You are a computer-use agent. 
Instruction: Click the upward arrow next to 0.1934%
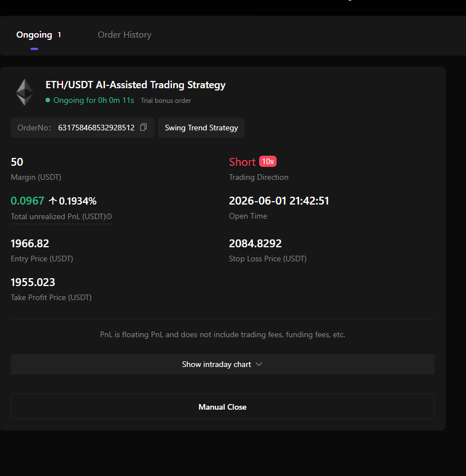coord(53,201)
